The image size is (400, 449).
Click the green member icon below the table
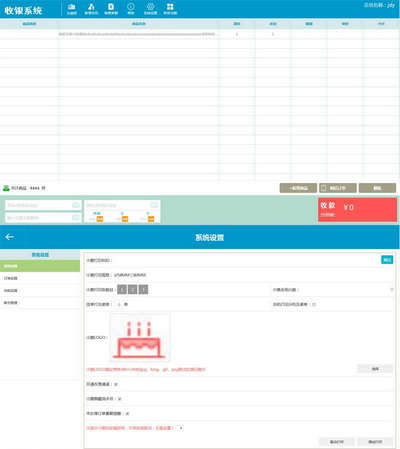point(6,188)
